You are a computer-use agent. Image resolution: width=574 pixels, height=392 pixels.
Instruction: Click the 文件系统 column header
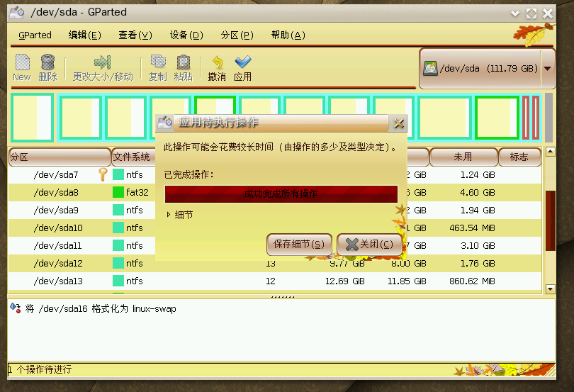point(134,157)
